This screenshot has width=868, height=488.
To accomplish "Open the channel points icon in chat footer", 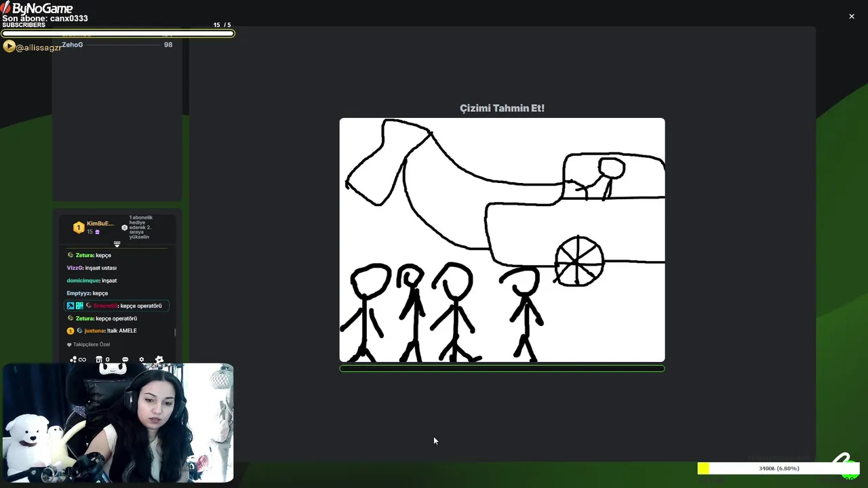I will click(73, 359).
